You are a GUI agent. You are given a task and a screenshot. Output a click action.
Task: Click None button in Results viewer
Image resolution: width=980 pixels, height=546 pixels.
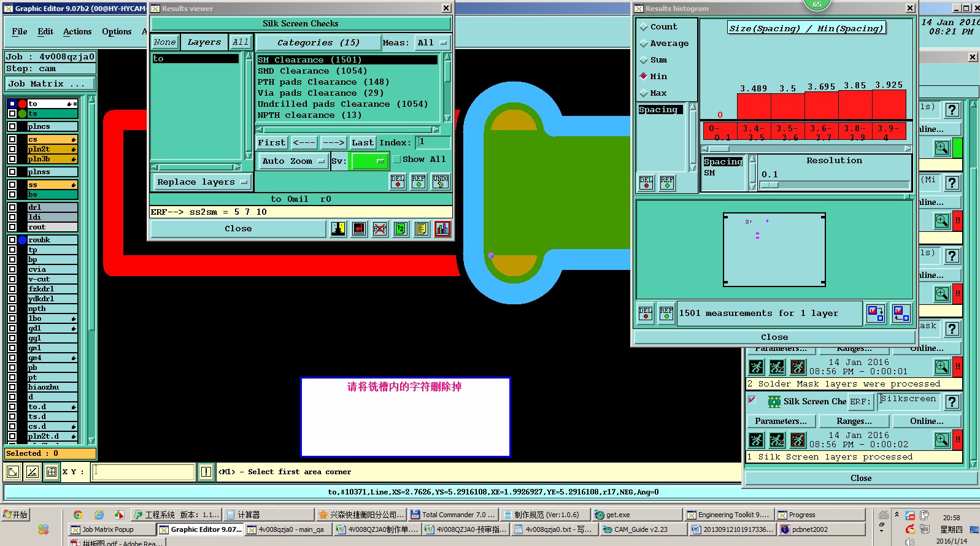[164, 42]
